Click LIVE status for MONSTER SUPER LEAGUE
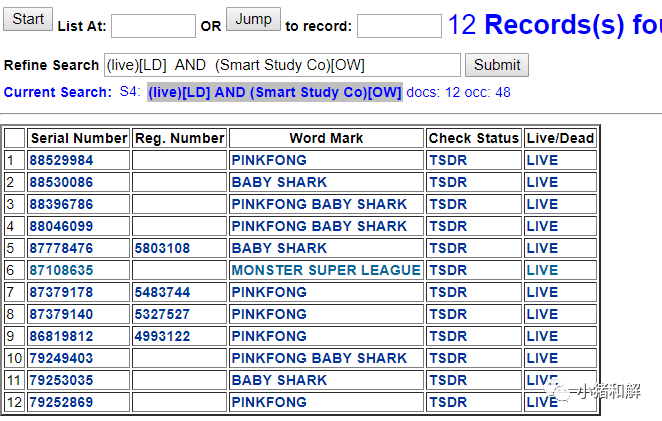This screenshot has width=662, height=421. click(x=543, y=270)
